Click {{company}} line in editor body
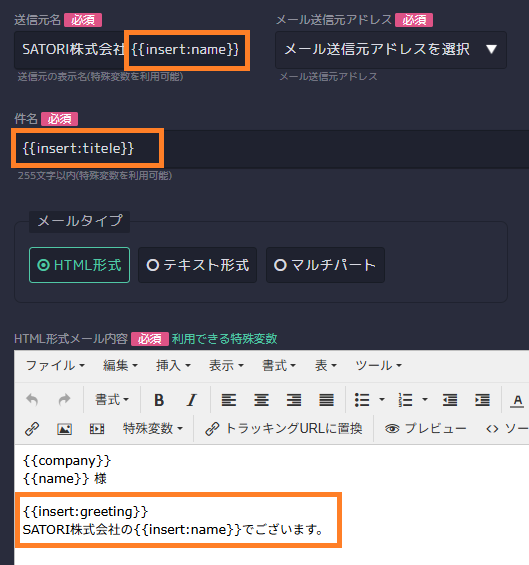529x565 pixels. [67, 461]
